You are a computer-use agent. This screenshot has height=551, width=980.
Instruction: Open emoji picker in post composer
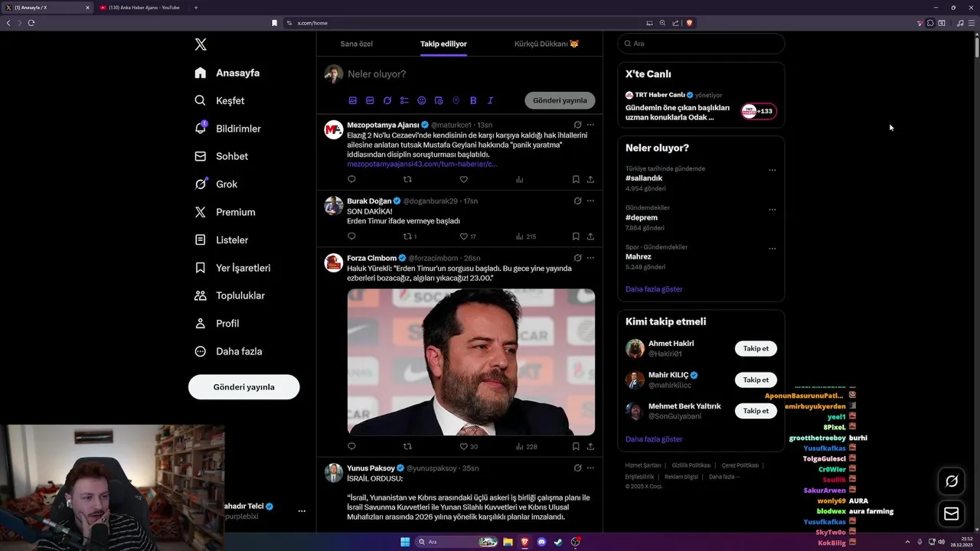click(422, 100)
